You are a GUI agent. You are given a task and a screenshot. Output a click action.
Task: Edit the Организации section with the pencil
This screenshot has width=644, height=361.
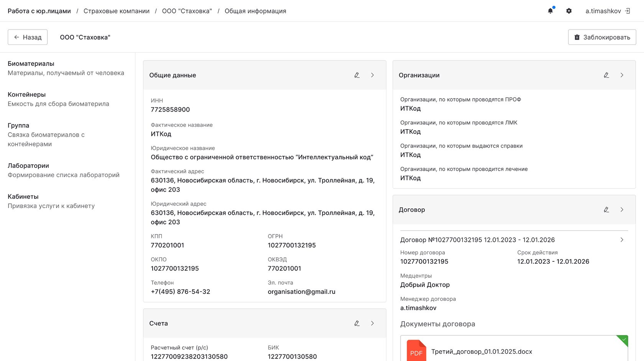coord(606,75)
